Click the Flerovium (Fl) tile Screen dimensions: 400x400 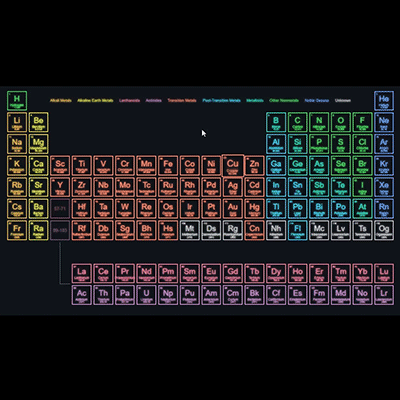[298, 230]
